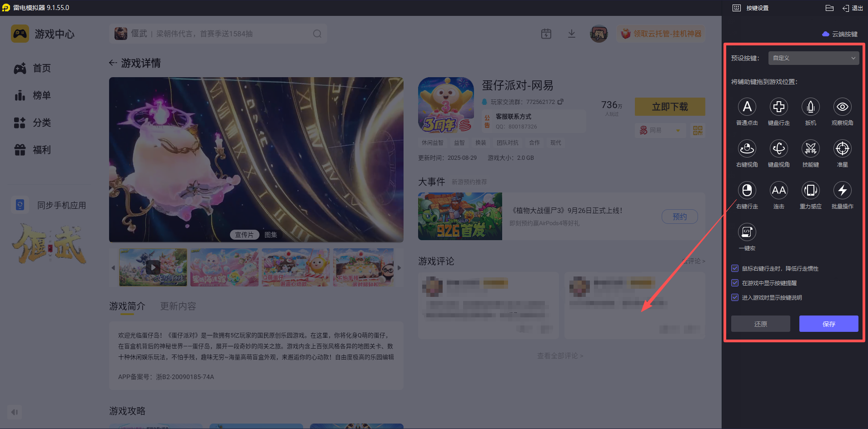Select the 键盘视角 keyboard view icon

pos(778,148)
